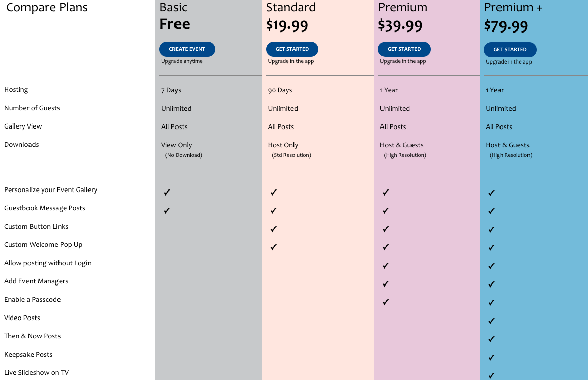Click Premium + checkmark for Video Posts
Image resolution: width=588 pixels, height=380 pixels.
(492, 321)
